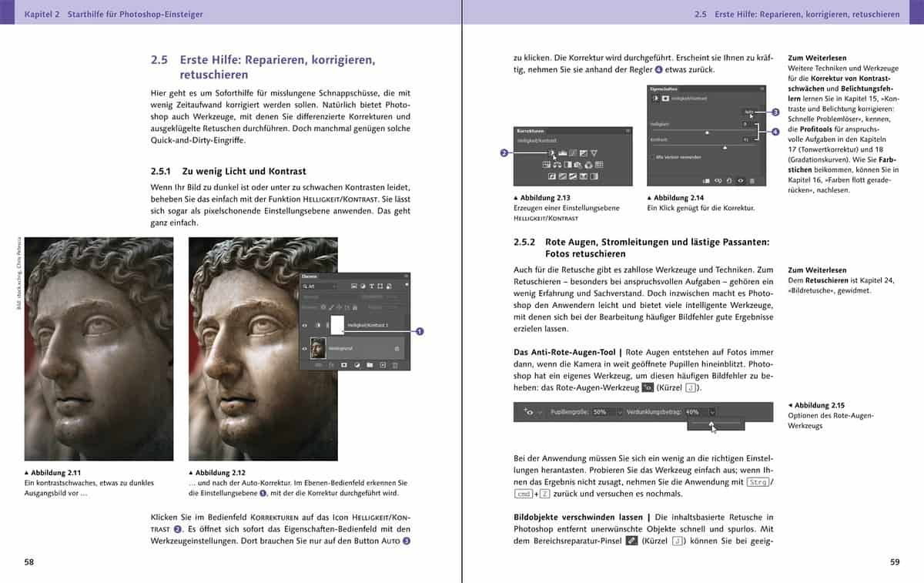Viewport: 924px width, 583px height.
Task: Hide the Helligkeit/Kontrast 1 layer in Ebenen
Action: pos(304,325)
